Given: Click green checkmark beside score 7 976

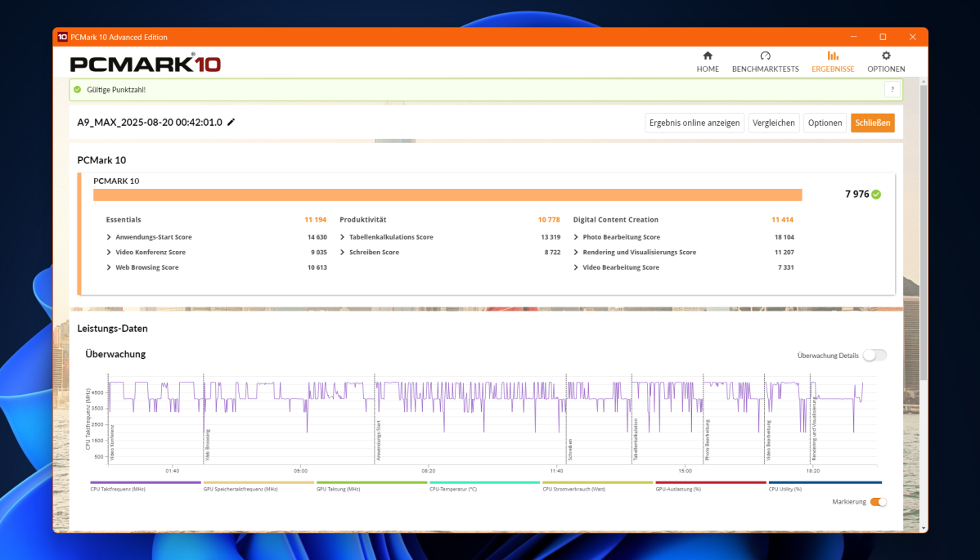Looking at the screenshot, I should [876, 194].
